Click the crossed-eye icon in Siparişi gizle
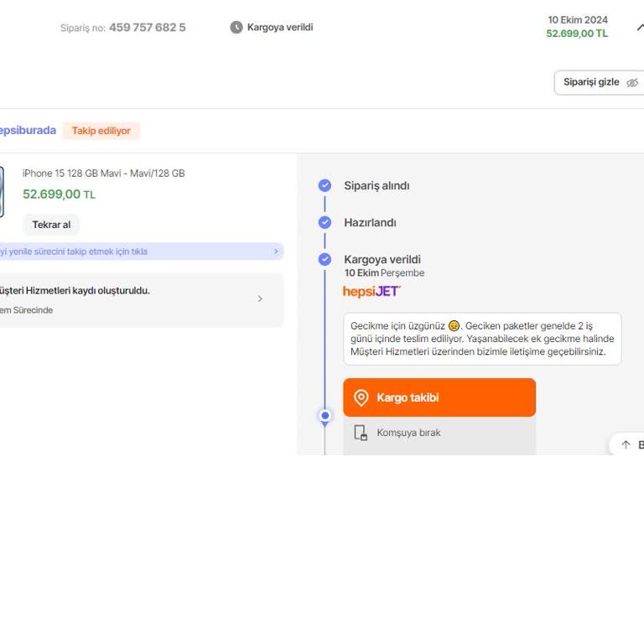The height and width of the screenshot is (644, 644). click(632, 82)
